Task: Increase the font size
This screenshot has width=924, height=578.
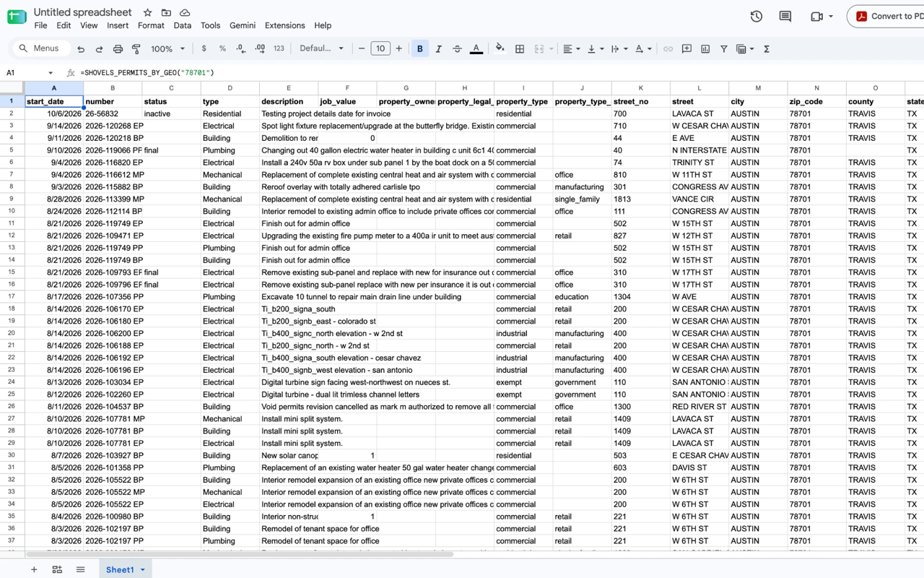Action: pyautogui.click(x=398, y=49)
